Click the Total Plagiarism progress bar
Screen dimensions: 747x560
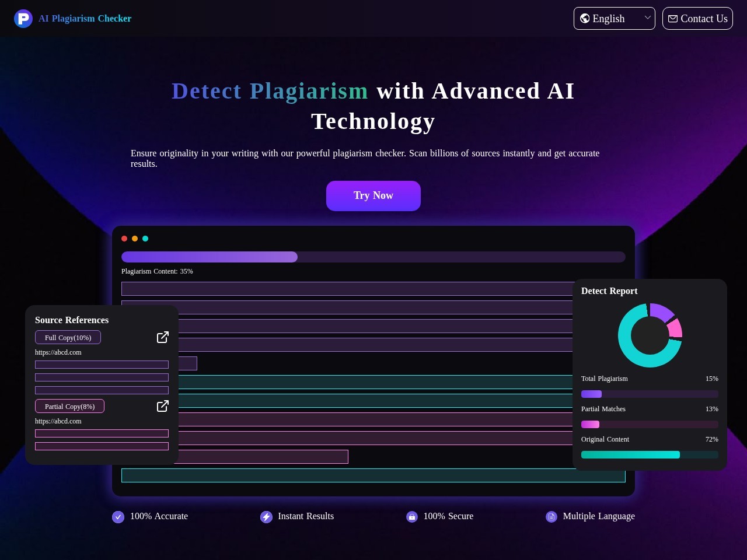tap(650, 394)
